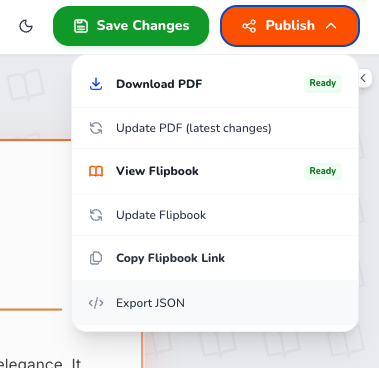Open View Flipbook menu entry
Screen dimensions: 379x368
(x=215, y=171)
